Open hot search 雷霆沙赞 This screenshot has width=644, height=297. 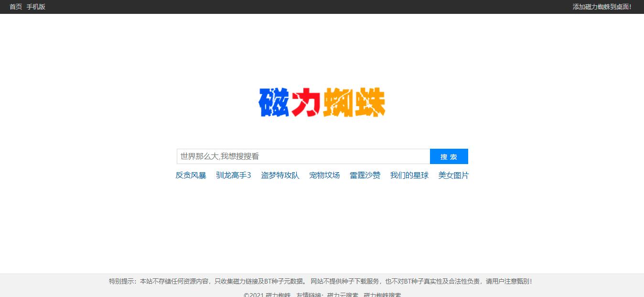[365, 176]
